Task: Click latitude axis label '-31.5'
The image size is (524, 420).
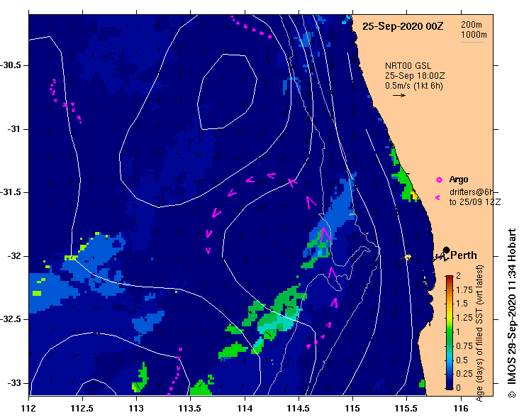Action: coord(11,192)
